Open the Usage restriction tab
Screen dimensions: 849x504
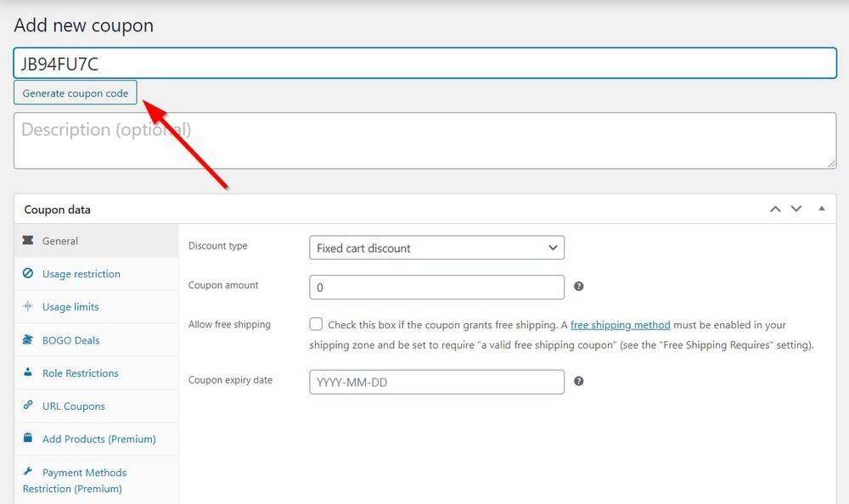click(x=82, y=274)
